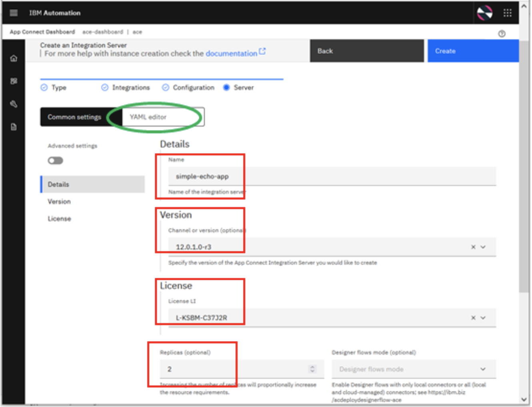Screen dimensions: 532x407
Task: Jump to Version section in side navigation
Action: point(59,202)
